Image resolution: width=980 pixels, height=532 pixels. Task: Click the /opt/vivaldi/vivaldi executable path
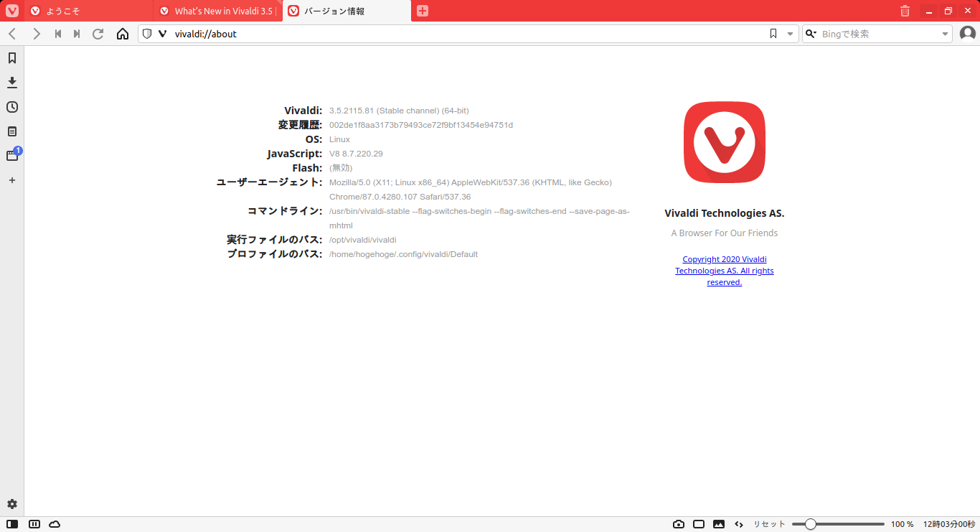[x=362, y=240]
